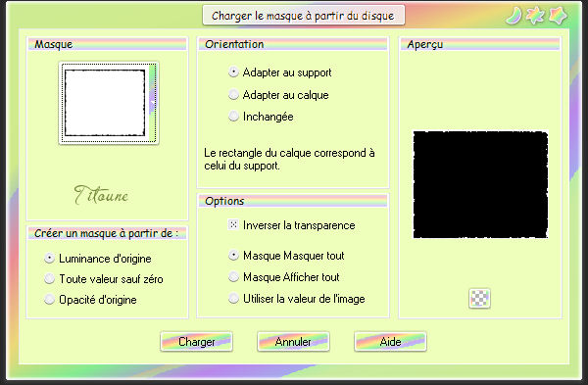Image resolution: width=588 pixels, height=385 pixels.
Task: Click the Annuler button
Action: [x=293, y=342]
